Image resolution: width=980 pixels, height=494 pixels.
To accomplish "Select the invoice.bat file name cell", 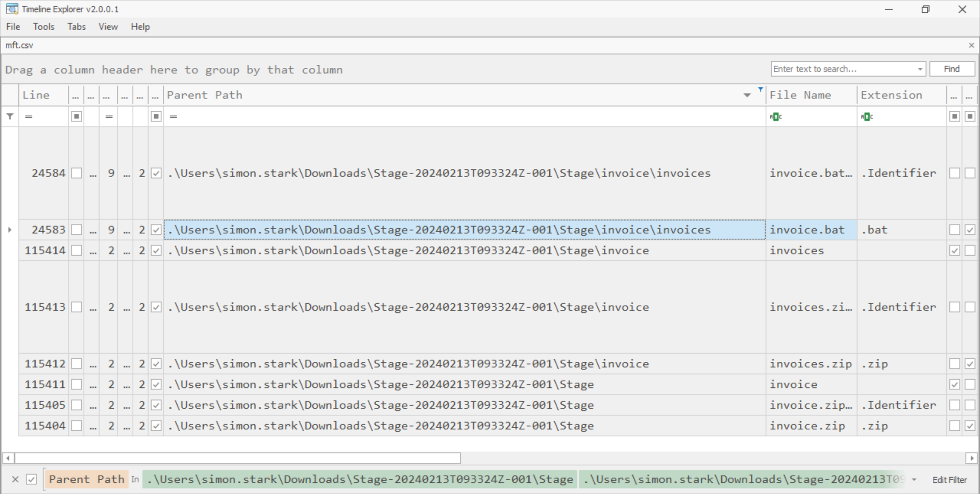I will point(812,230).
